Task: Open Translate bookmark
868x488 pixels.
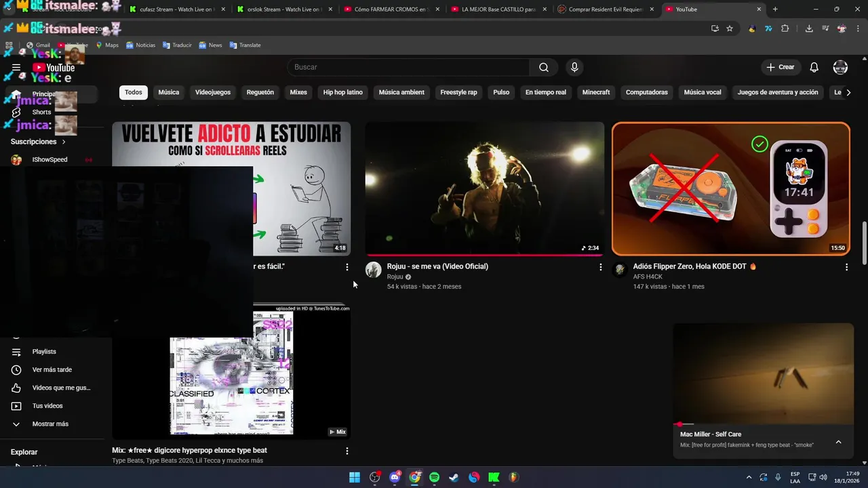Action: pyautogui.click(x=245, y=45)
